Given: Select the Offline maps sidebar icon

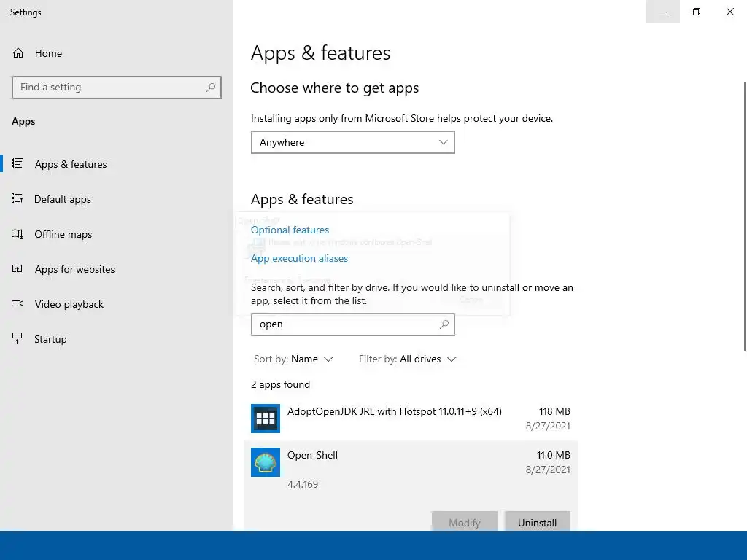Looking at the screenshot, I should click(18, 234).
